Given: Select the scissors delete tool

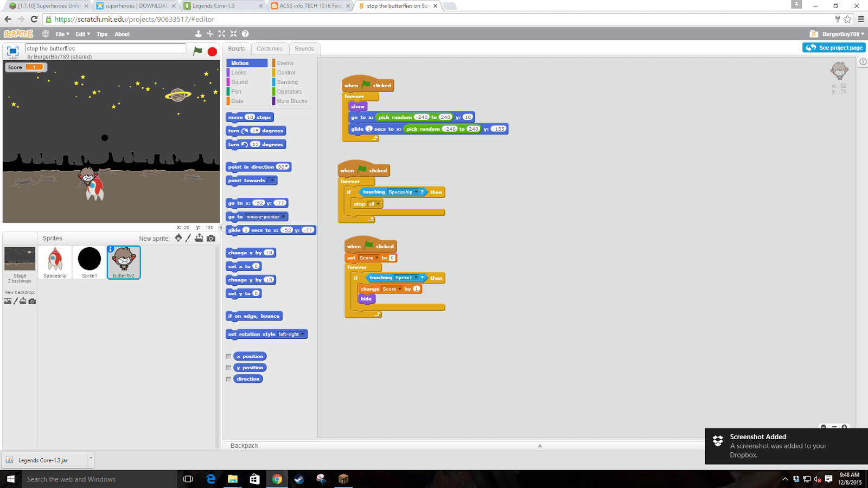Looking at the screenshot, I should (x=210, y=34).
